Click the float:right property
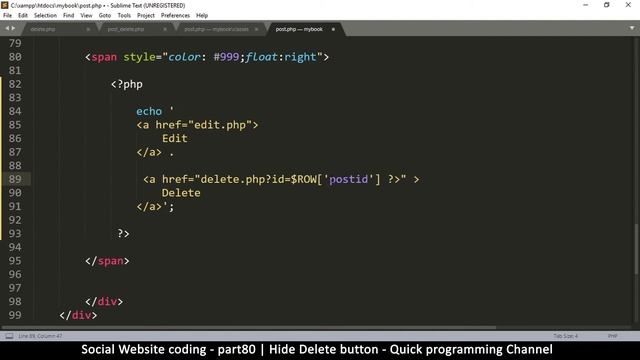This screenshot has width=640, height=360. click(x=281, y=57)
